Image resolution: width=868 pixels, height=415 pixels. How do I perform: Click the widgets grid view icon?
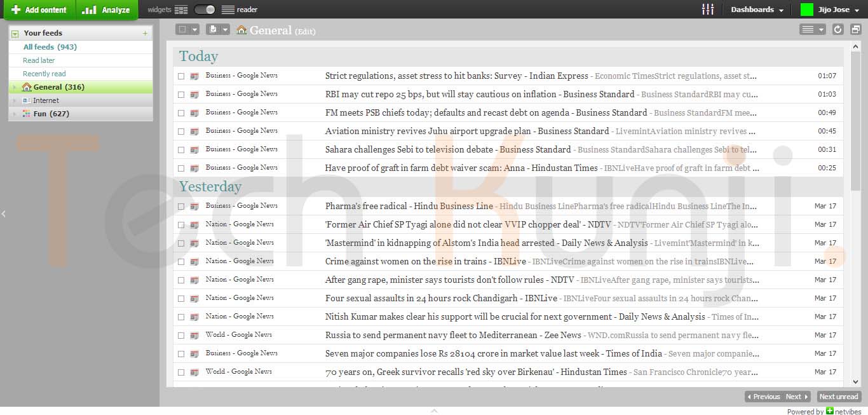[181, 10]
